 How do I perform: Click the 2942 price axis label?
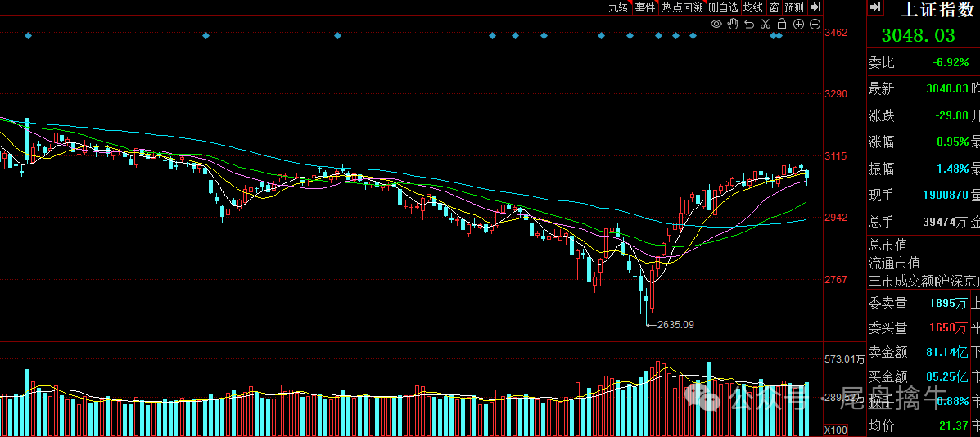(x=836, y=217)
